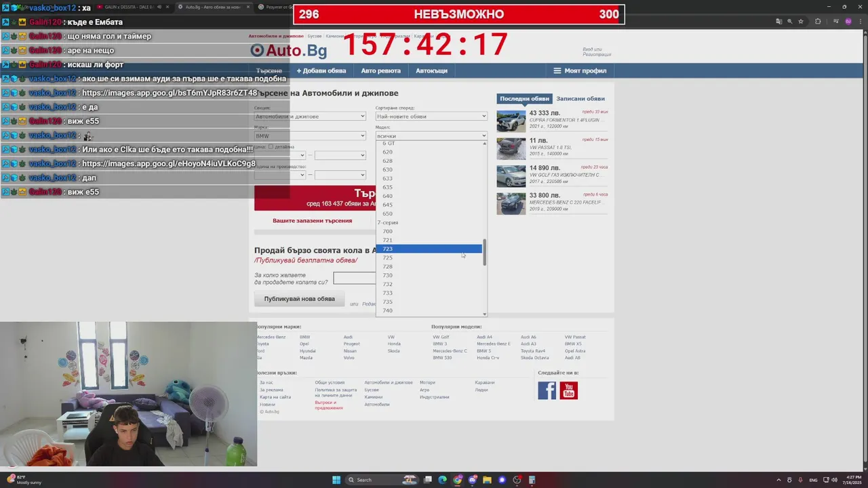Open the Моят профил menu
The height and width of the screenshot is (488, 868).
(x=580, y=70)
